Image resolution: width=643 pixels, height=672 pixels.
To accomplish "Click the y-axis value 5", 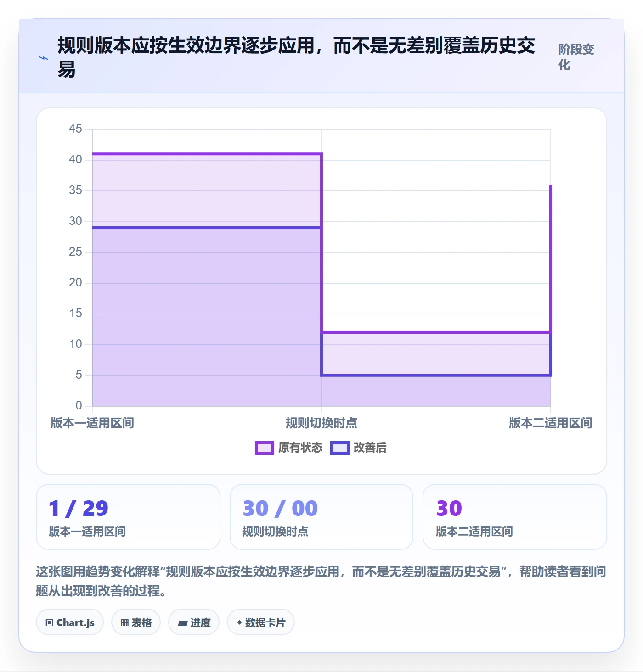I will (x=79, y=375).
